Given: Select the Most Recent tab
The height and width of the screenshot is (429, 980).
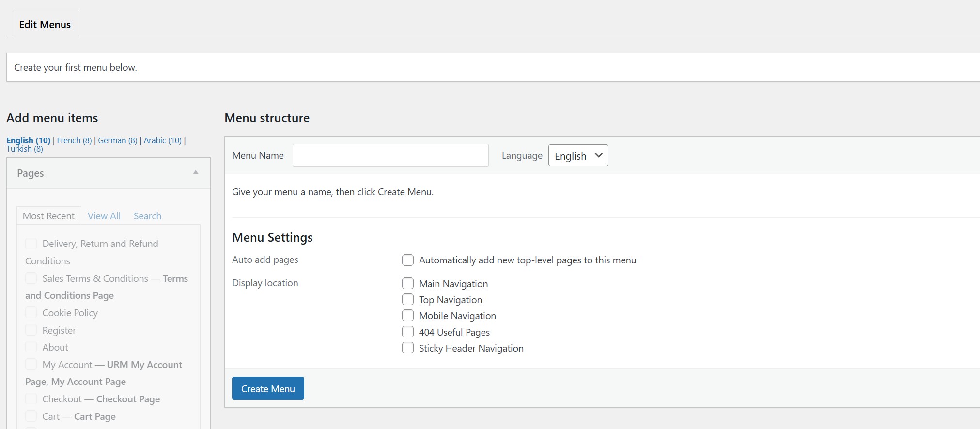Looking at the screenshot, I should 48,216.
